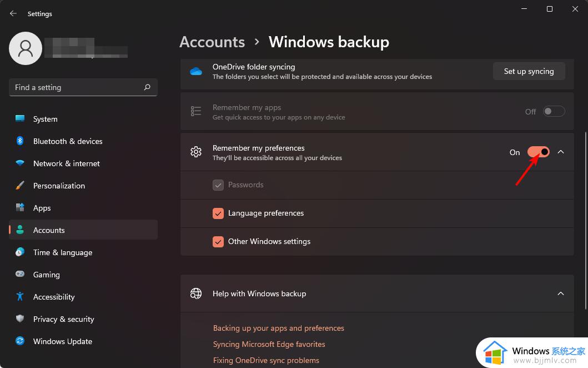Click the OneDrive cloud icon
588x368 pixels.
point(196,71)
